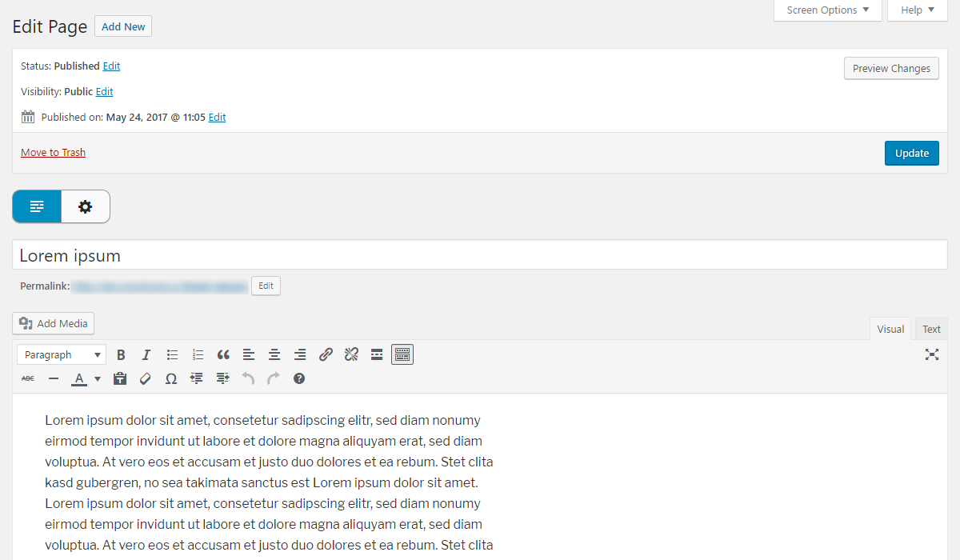The height and width of the screenshot is (560, 960).
Task: Insert a horizontal line
Action: click(54, 378)
